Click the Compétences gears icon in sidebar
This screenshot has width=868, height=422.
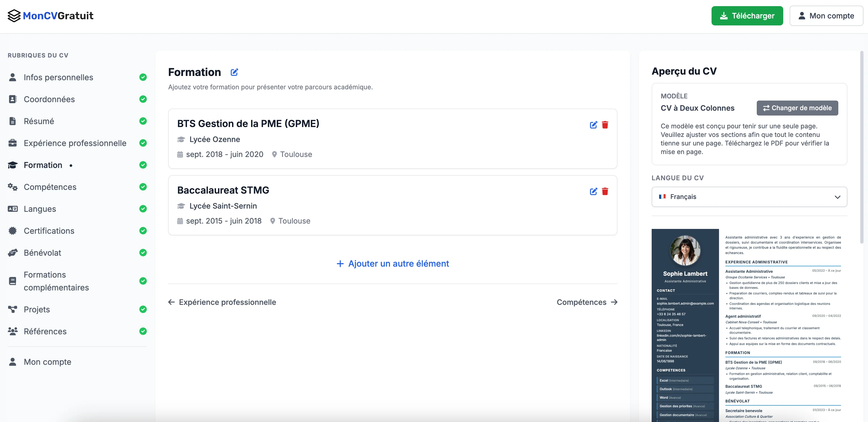click(x=13, y=187)
